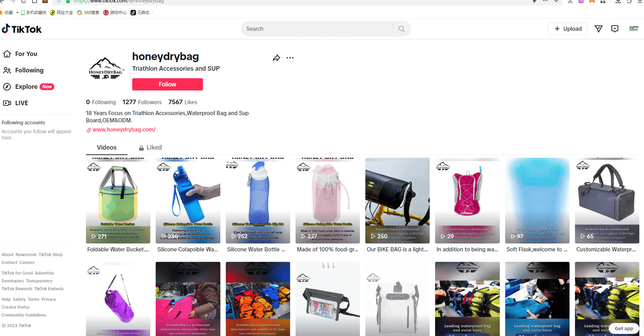Click the TikTok logo

pos(21,29)
